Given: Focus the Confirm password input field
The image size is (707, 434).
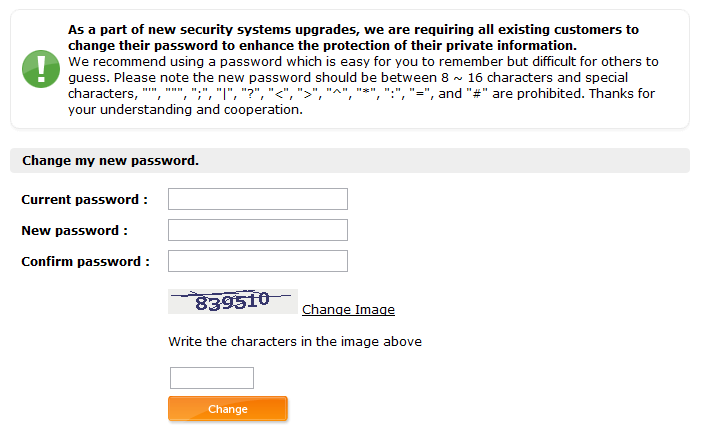Looking at the screenshot, I should pos(258,261).
